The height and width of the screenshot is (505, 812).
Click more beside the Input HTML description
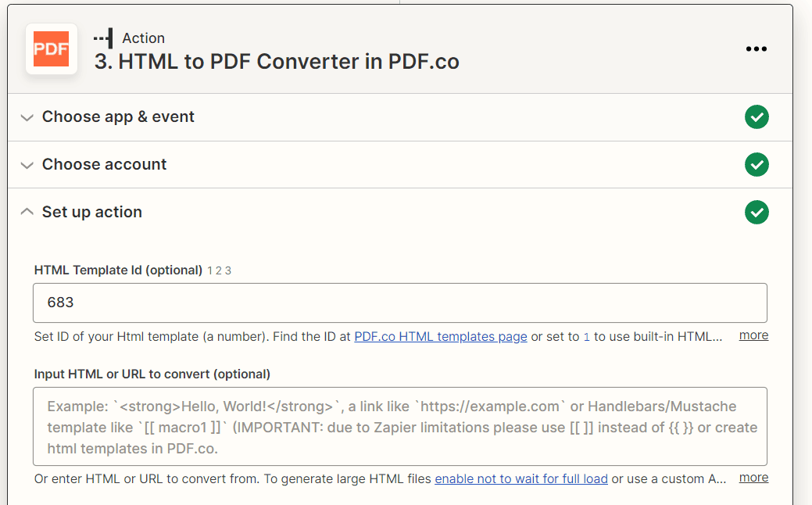[753, 477]
